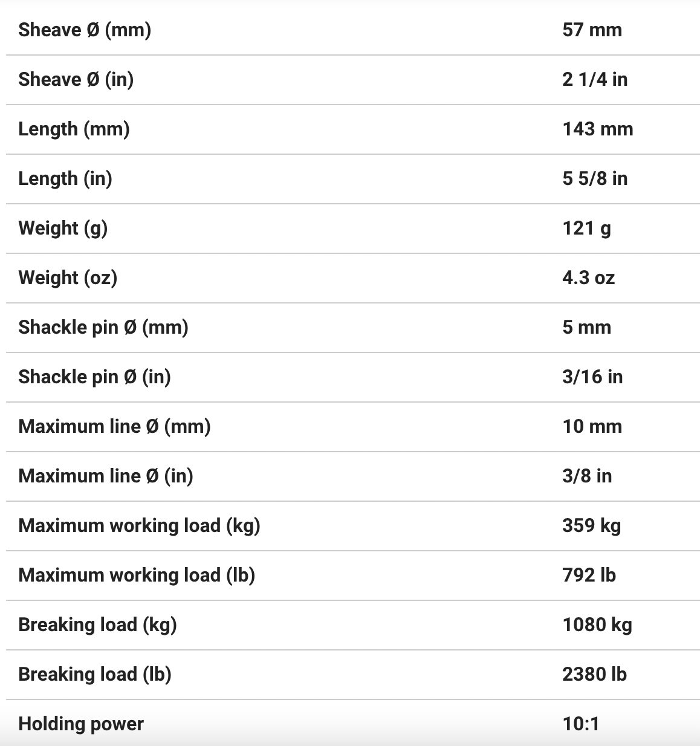The image size is (700, 746).
Task: Select the 359 kg working load value
Action: (x=591, y=525)
